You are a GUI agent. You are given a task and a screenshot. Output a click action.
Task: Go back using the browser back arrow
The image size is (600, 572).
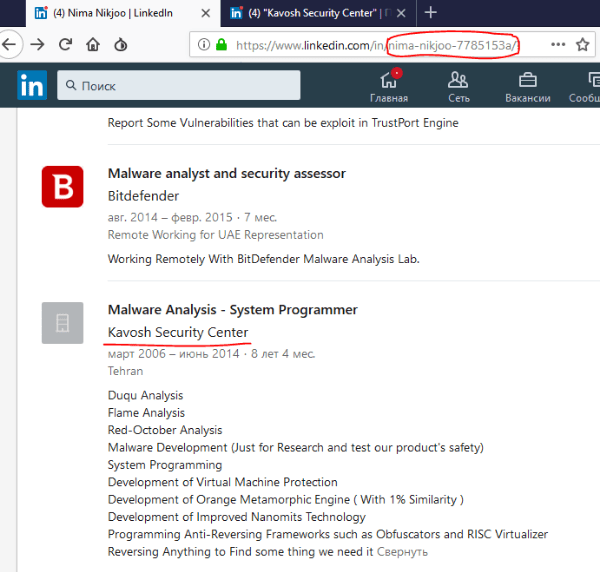click(8, 45)
